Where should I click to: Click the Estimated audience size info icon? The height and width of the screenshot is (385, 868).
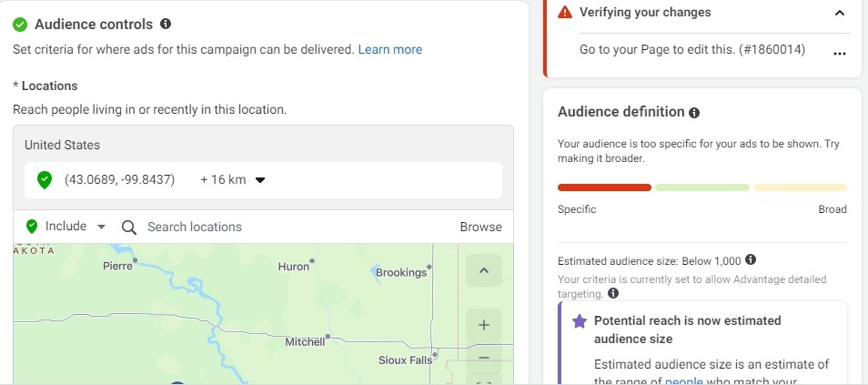coord(751,259)
